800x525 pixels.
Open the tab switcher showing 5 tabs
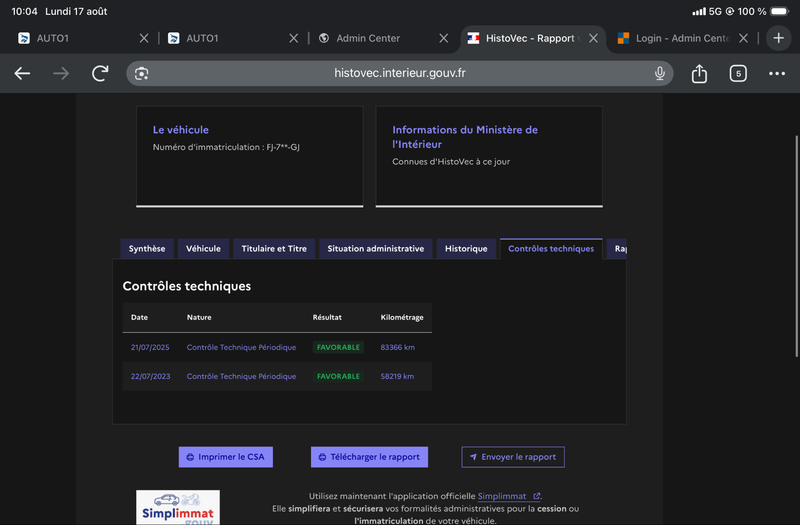[x=738, y=73]
